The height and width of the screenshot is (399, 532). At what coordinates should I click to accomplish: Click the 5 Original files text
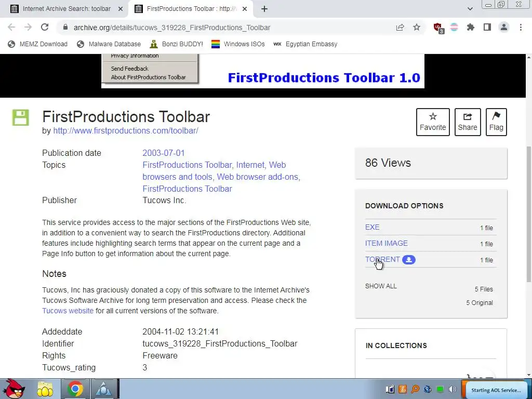480,303
